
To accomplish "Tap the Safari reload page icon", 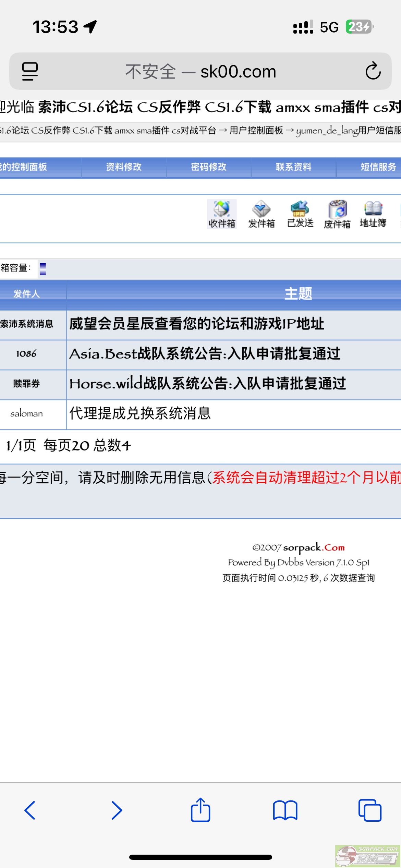I will coord(373,71).
